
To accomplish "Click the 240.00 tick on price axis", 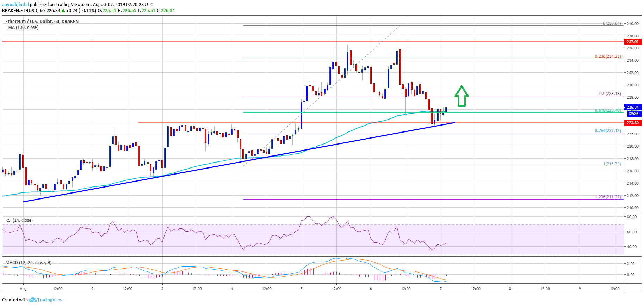I will click(x=633, y=24).
